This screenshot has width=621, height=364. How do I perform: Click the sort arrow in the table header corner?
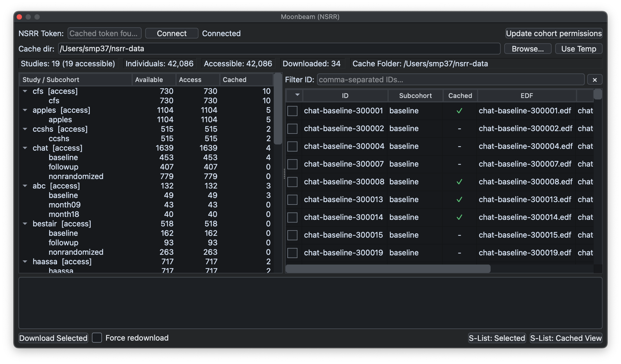click(x=297, y=95)
